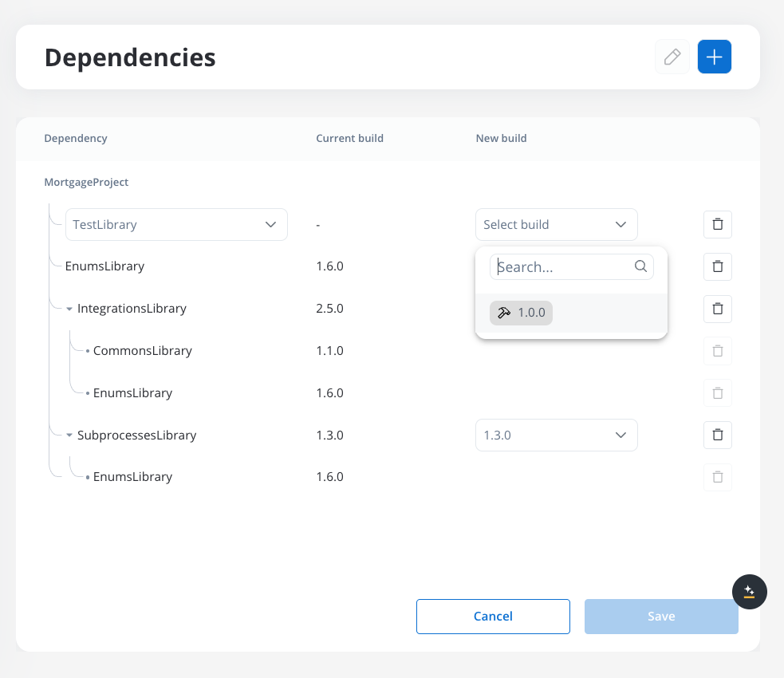This screenshot has width=784, height=678.
Task: Focus the Search... build input field
Action: point(571,266)
